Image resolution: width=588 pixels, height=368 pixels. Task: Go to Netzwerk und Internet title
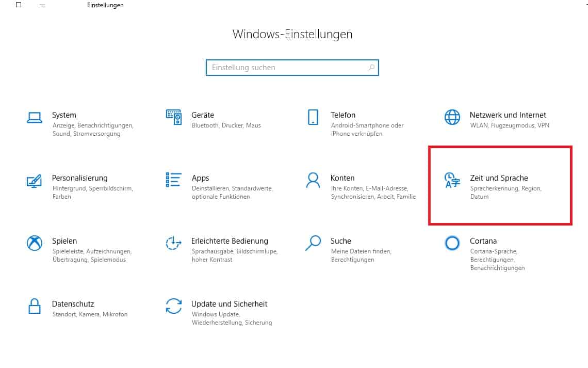tap(508, 115)
